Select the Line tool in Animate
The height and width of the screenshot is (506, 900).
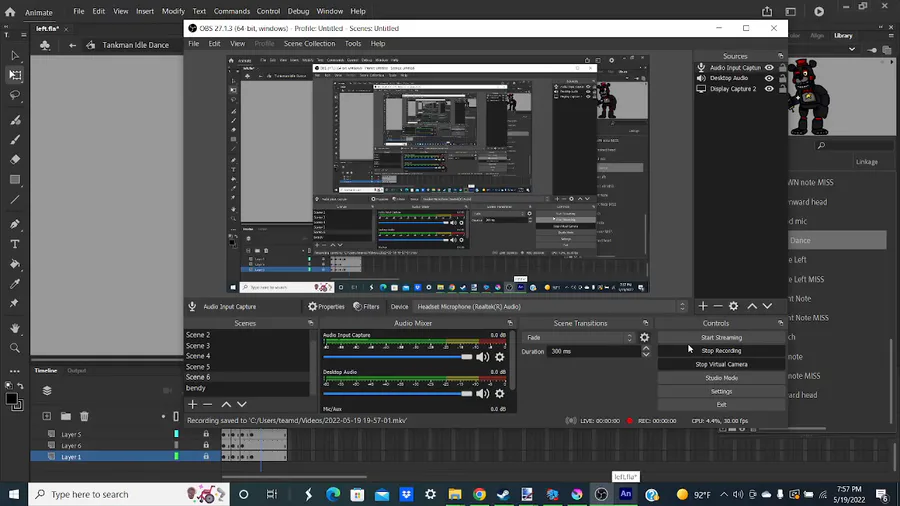[x=15, y=200]
